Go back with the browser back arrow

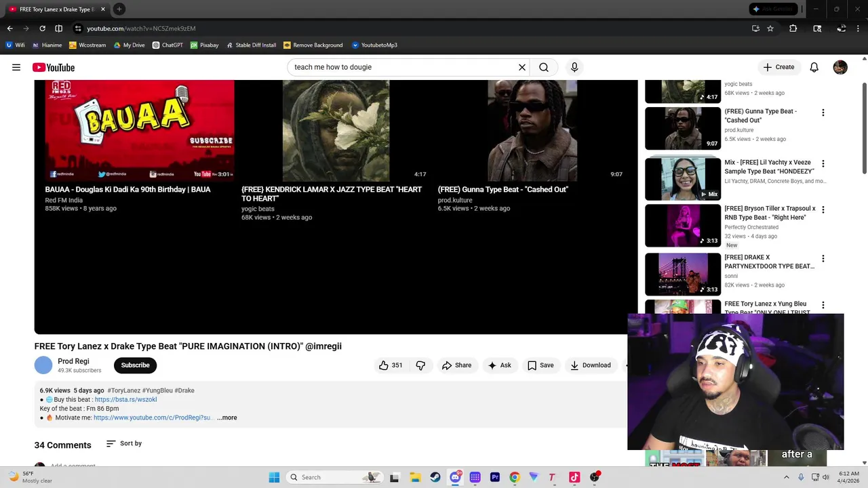9,28
